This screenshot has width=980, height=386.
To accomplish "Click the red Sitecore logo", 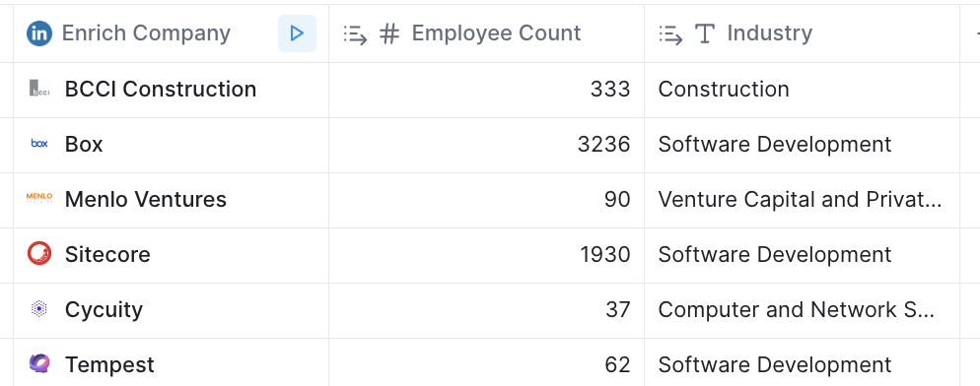I will tap(39, 254).
